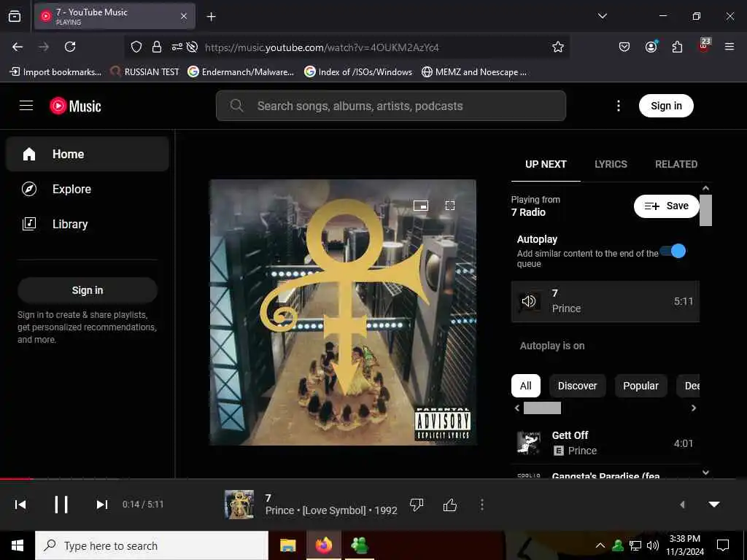This screenshot has width=747, height=560.
Task: Switch to the RELATED tab
Action: (676, 164)
